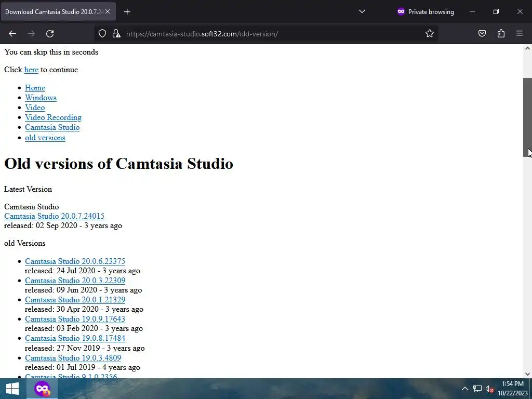Reload the current page
The height and width of the screenshot is (399, 532).
50,34
